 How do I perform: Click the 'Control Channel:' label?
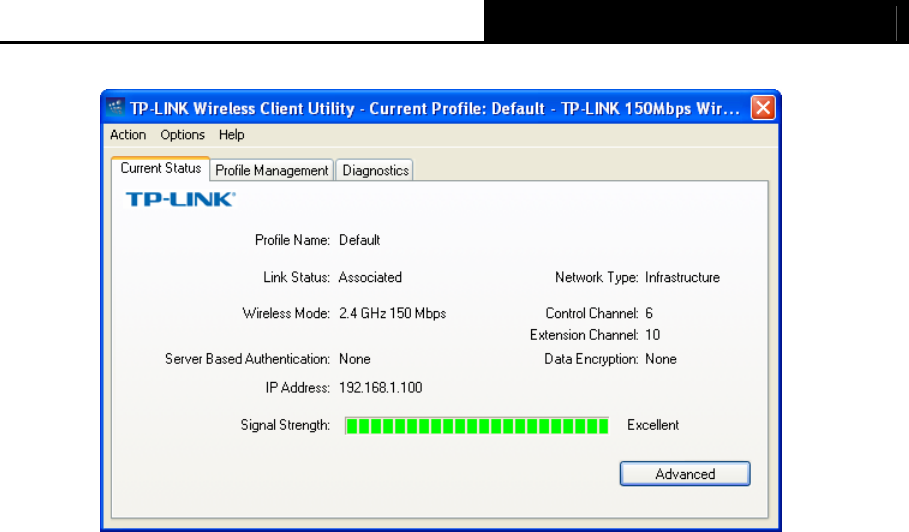[x=592, y=314]
